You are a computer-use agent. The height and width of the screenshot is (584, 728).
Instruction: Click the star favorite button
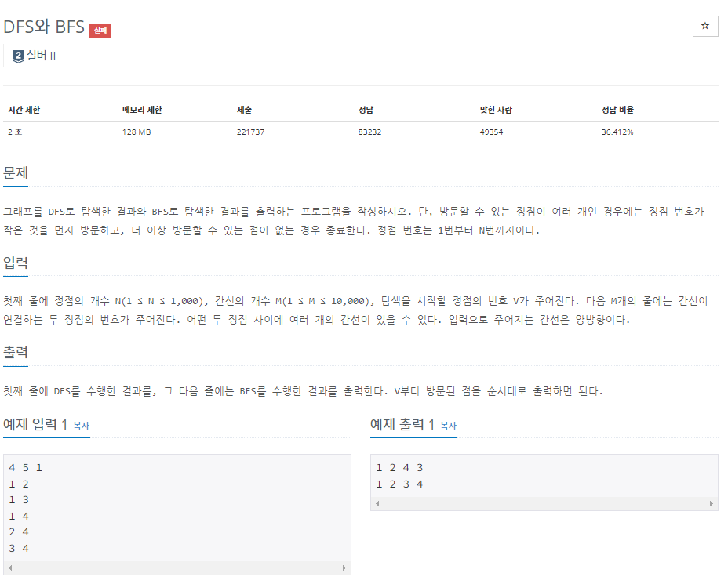click(704, 26)
